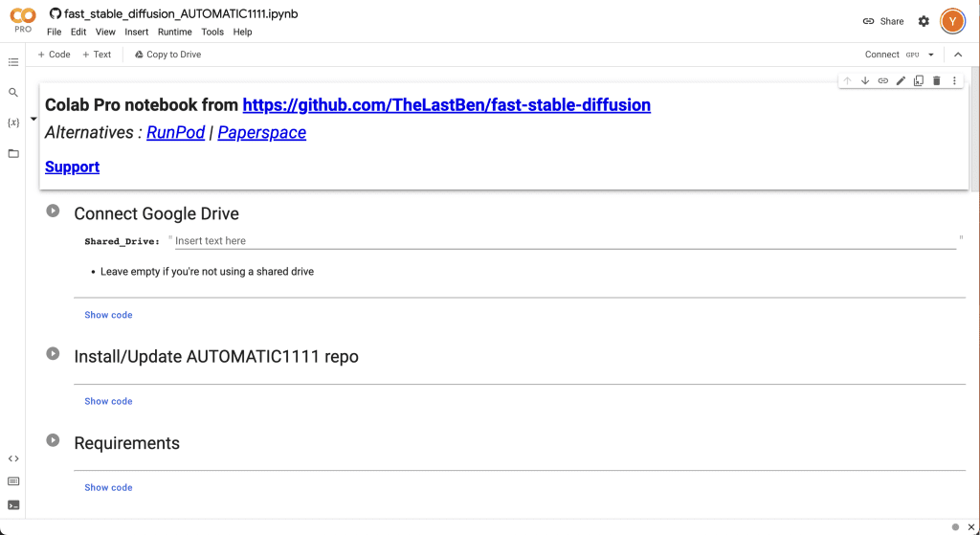Show code under Connect Google Drive
Image resolution: width=980 pixels, height=535 pixels.
coord(108,315)
